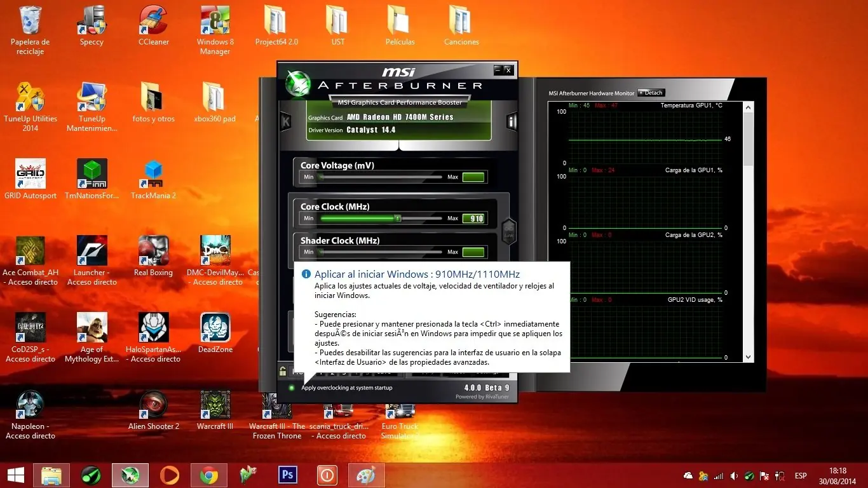Click the Core Clock slider handle
Viewport: 868px width, 488px height.
(x=398, y=219)
